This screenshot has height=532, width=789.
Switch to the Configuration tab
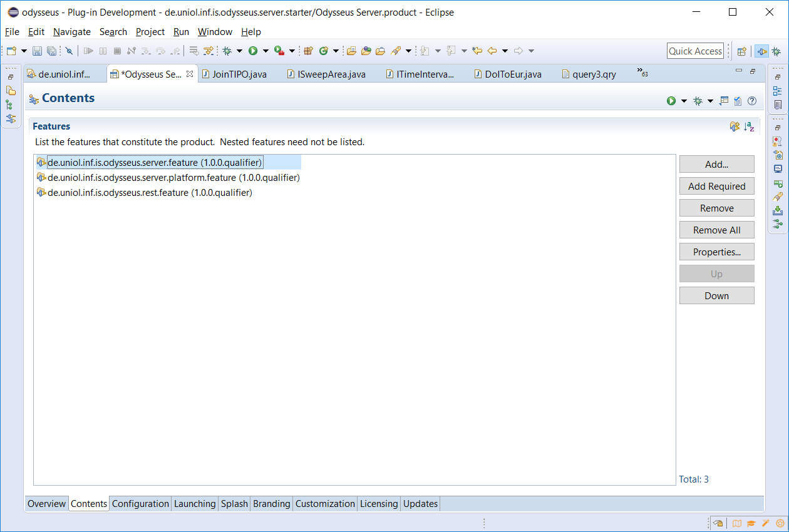140,504
